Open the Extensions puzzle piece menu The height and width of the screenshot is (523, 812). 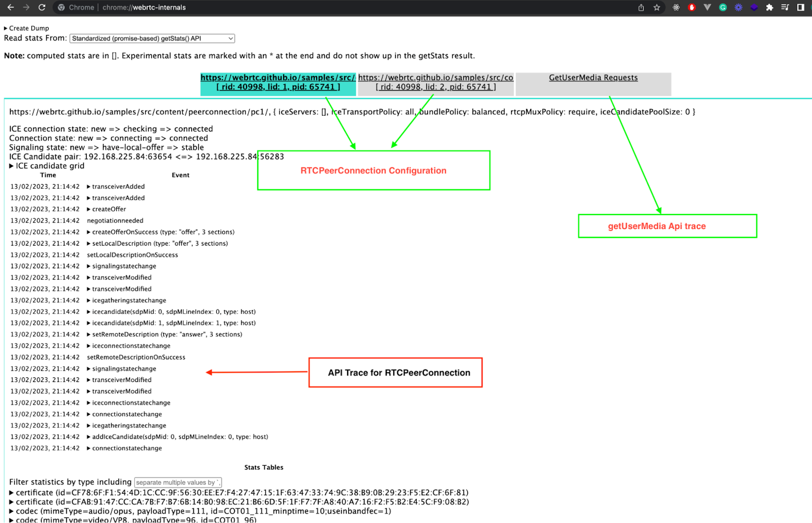769,8
